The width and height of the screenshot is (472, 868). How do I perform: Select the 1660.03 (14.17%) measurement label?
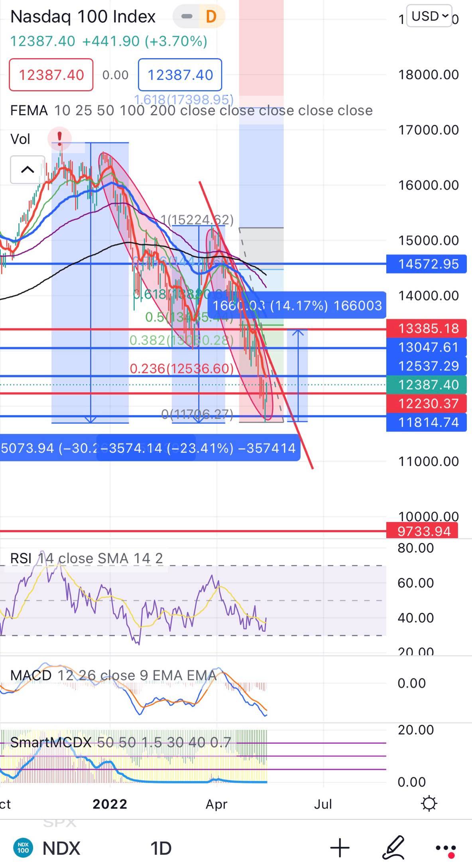(297, 306)
